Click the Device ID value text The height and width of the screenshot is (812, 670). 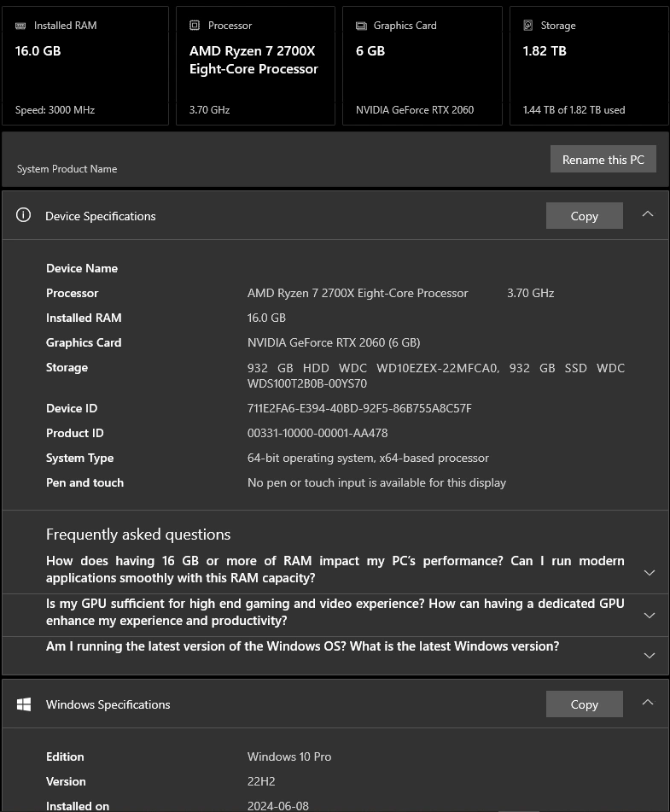click(359, 408)
